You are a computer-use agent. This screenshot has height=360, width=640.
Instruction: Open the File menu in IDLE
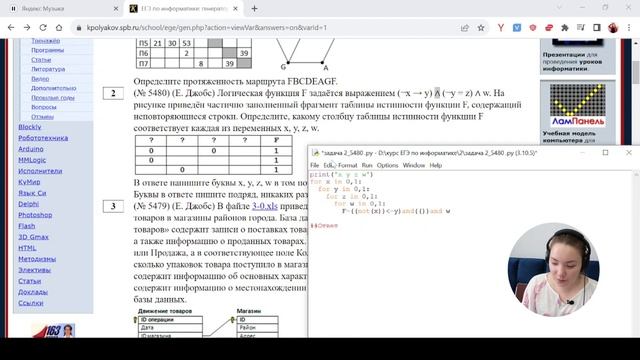[x=314, y=165]
